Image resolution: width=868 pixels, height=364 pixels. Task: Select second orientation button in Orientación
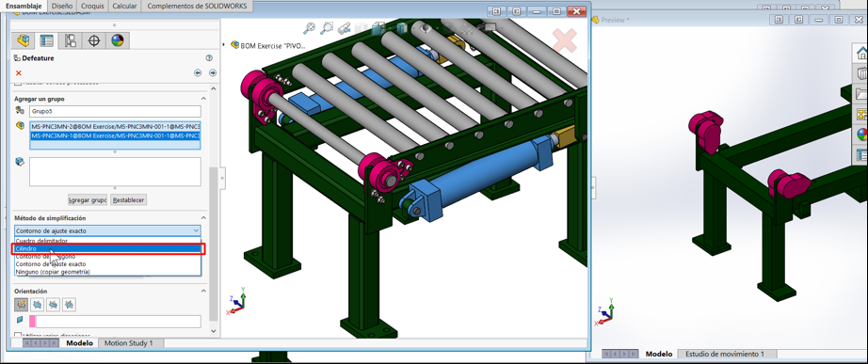pos(38,304)
